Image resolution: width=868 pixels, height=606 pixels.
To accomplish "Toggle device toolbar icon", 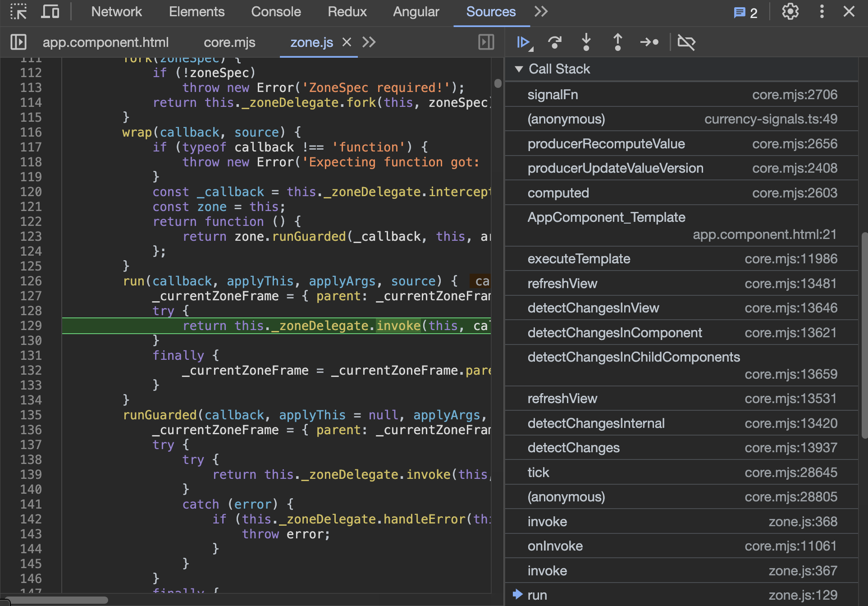I will pos(50,12).
